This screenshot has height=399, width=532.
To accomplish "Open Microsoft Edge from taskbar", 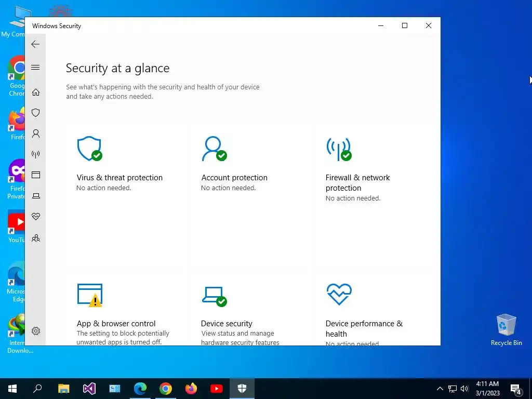I will click(140, 389).
